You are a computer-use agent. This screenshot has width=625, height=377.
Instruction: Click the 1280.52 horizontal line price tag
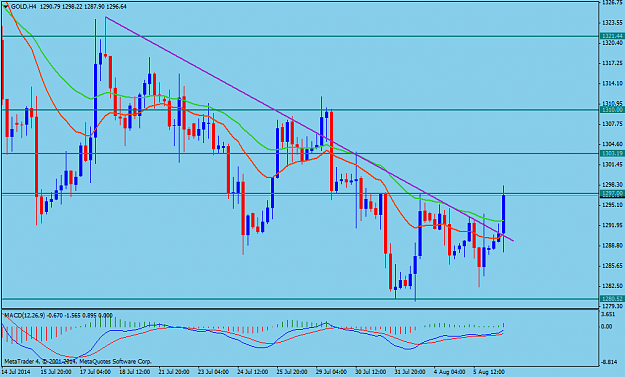click(611, 299)
